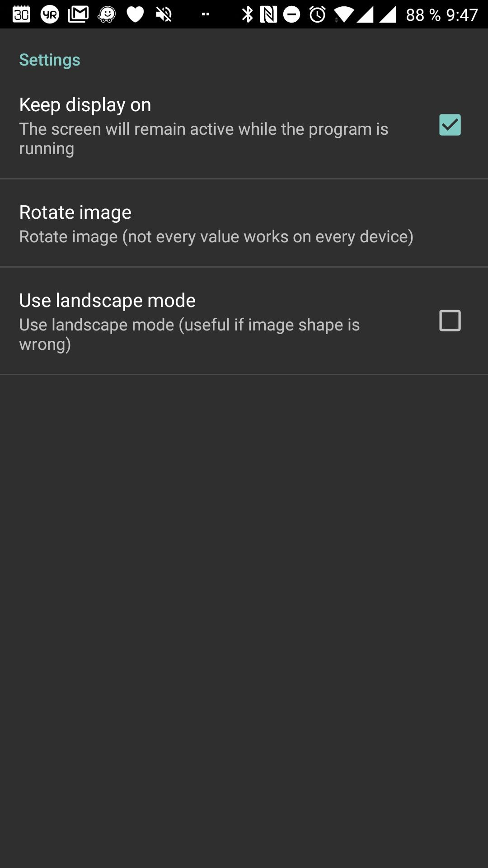This screenshot has height=868, width=488.
Task: Tap the Rotate image description text
Action: [x=216, y=237]
